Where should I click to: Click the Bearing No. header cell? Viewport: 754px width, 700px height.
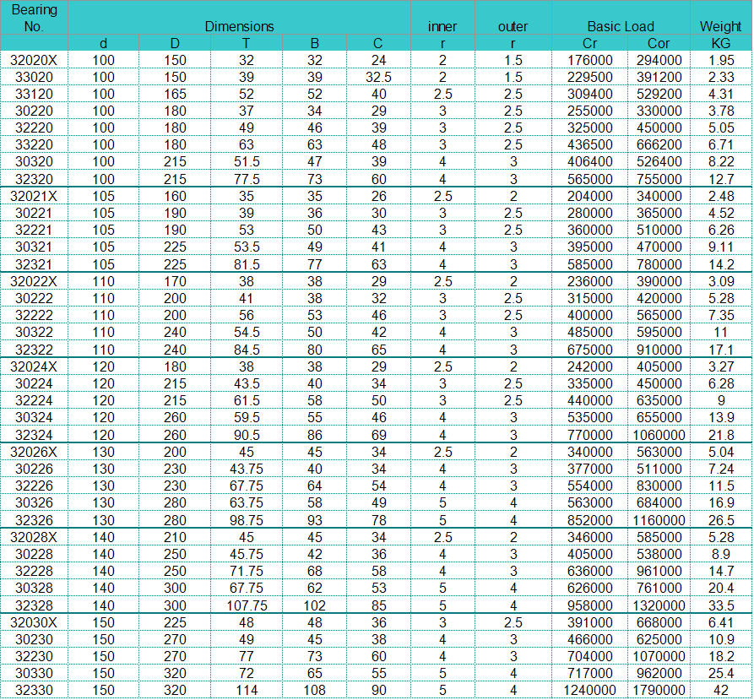point(34,18)
